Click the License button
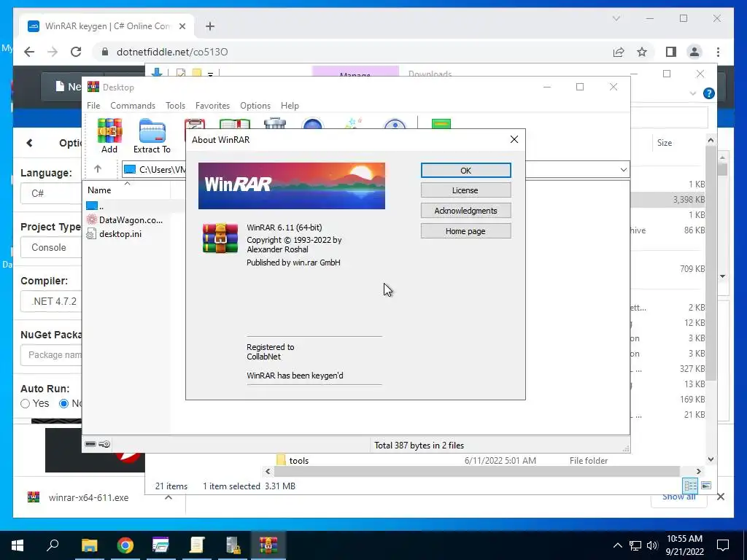 tap(465, 190)
